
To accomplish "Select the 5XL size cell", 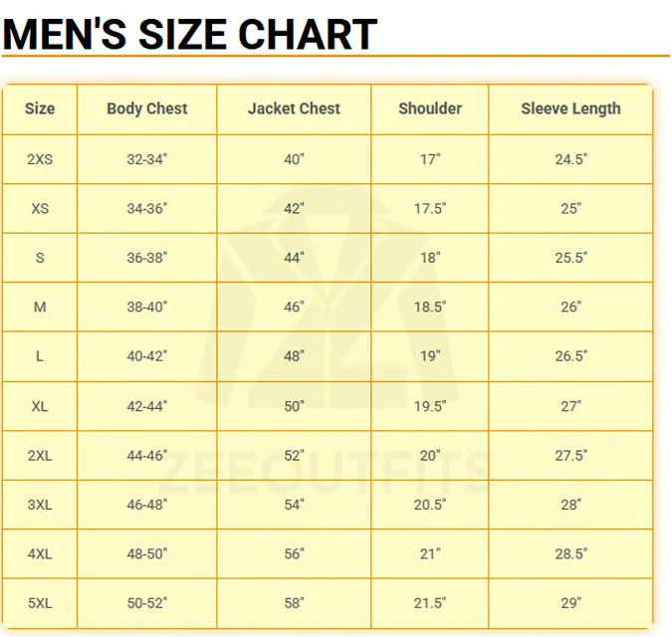I will tap(40, 603).
